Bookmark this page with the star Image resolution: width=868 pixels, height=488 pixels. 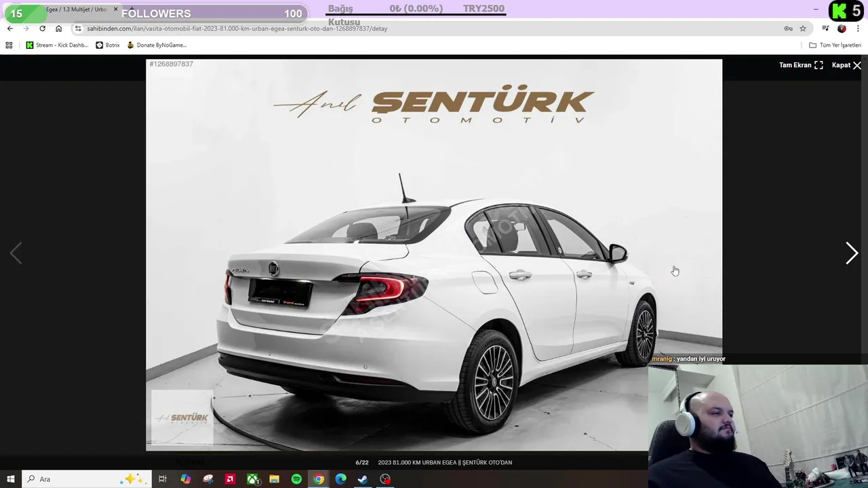coord(803,28)
